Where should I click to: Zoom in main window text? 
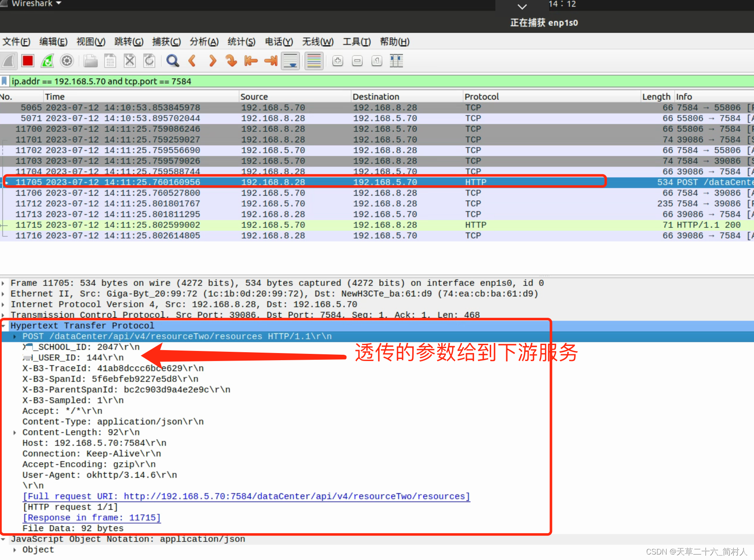338,61
